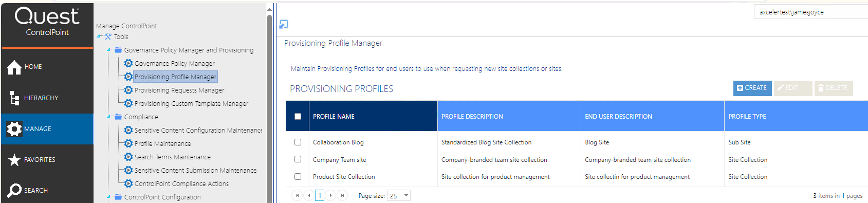
Task: Go to the previous page of profiles
Action: pyautogui.click(x=308, y=195)
